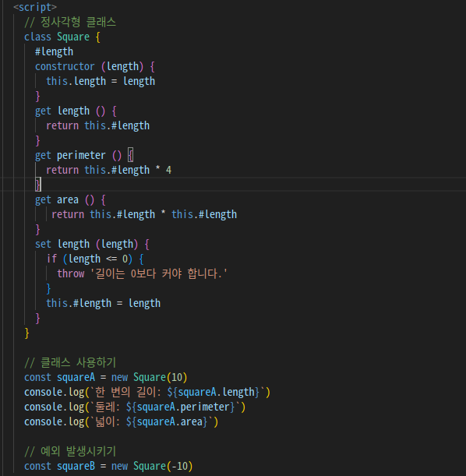Click 'get area ()' getter line

[70, 199]
